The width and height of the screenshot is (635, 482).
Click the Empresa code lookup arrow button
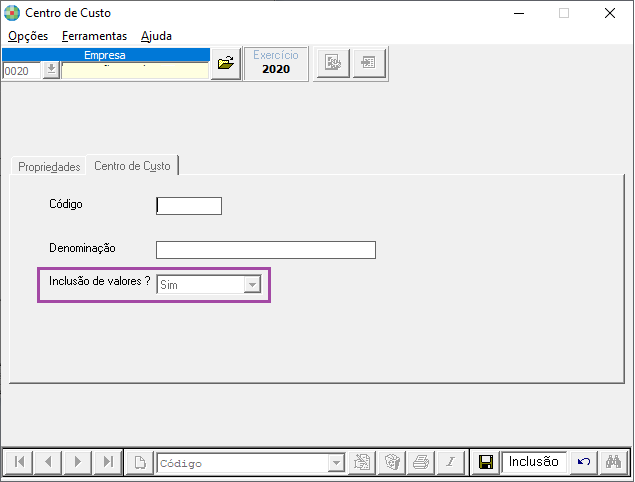click(51, 70)
